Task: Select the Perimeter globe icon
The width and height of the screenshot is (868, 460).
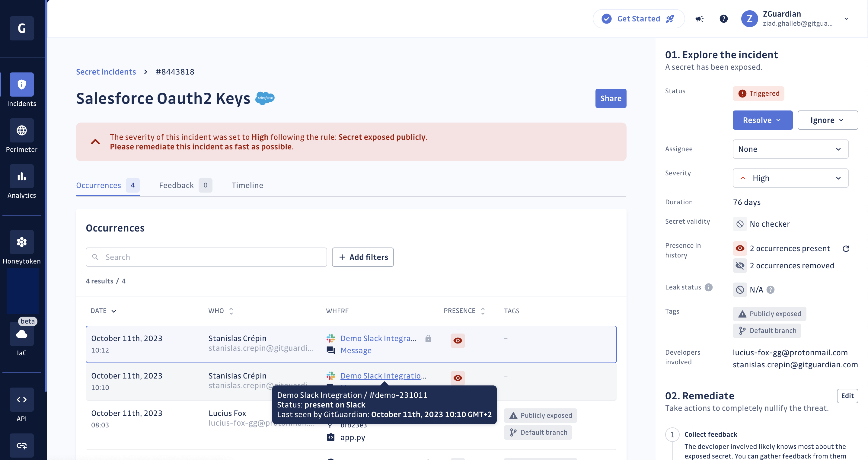Action: 21,130
